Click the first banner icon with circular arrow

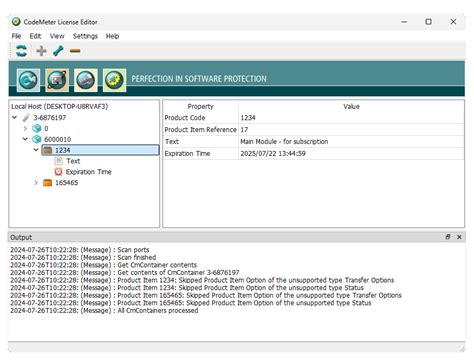coord(28,80)
